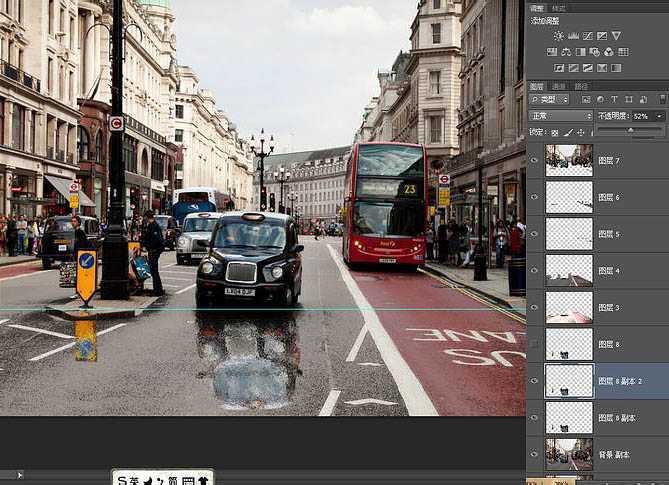Open the 类型 layer filter dropdown
The image size is (669, 485).
coord(549,99)
